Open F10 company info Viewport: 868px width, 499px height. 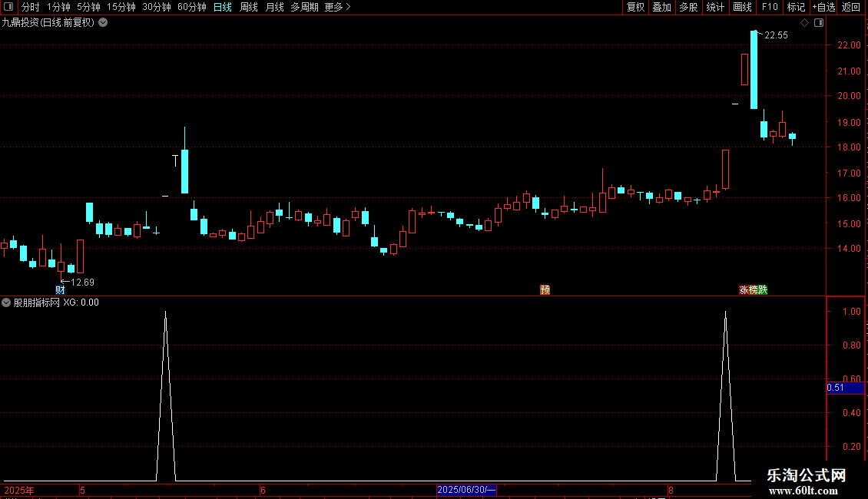tap(770, 7)
